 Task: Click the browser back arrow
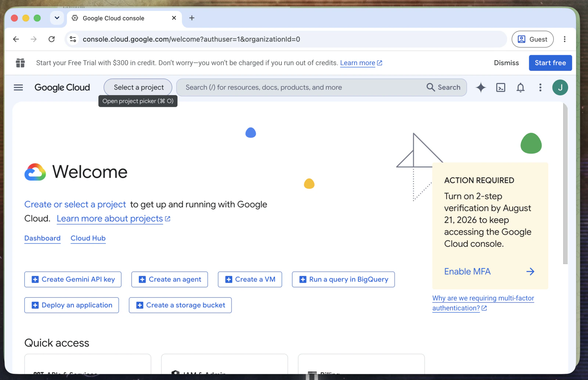[16, 39]
